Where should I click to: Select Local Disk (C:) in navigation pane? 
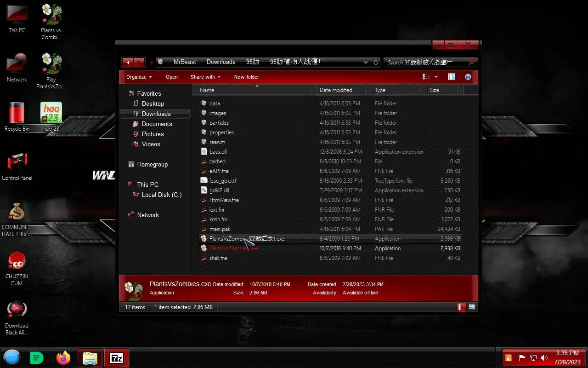[161, 195]
